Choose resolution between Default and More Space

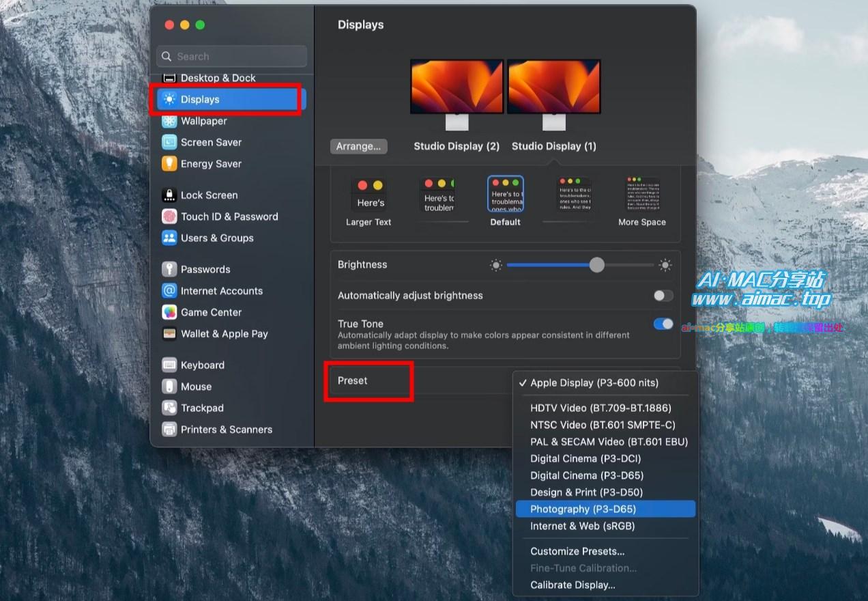(574, 196)
